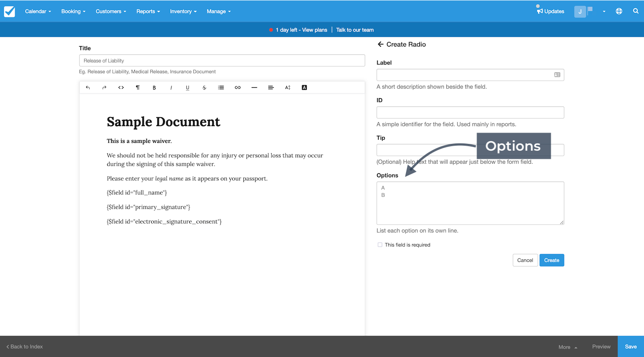The width and height of the screenshot is (644, 357).
Task: Focus the Title input field
Action: click(222, 61)
